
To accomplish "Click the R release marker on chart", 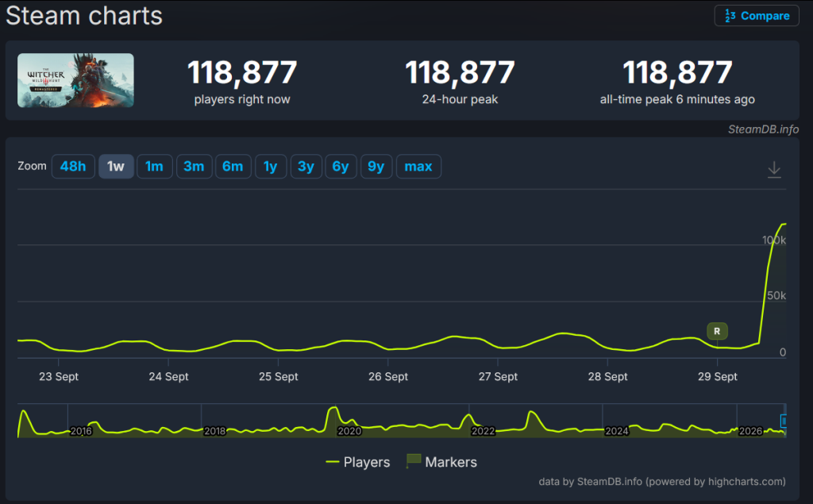I will 717,331.
